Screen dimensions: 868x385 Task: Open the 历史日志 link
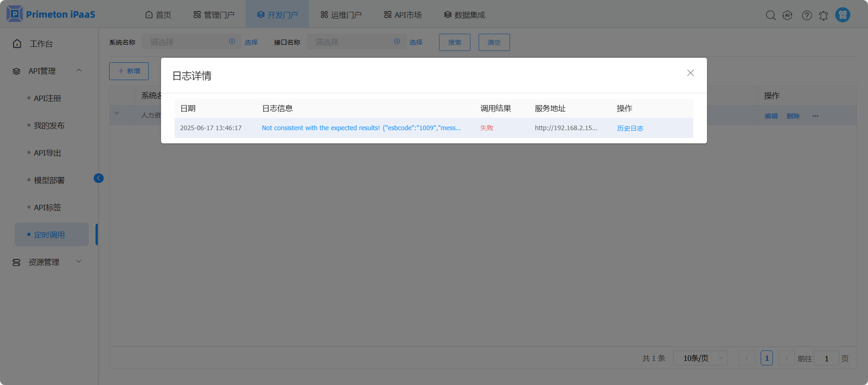[630, 128]
